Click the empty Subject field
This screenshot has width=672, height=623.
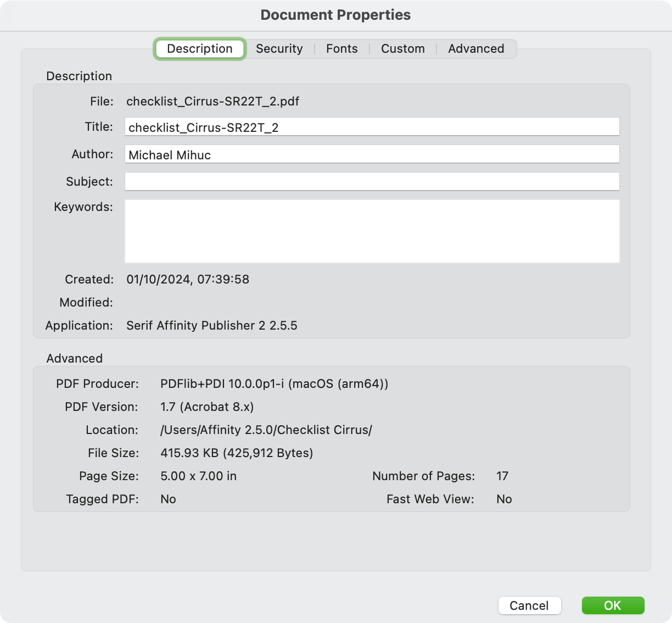372,181
